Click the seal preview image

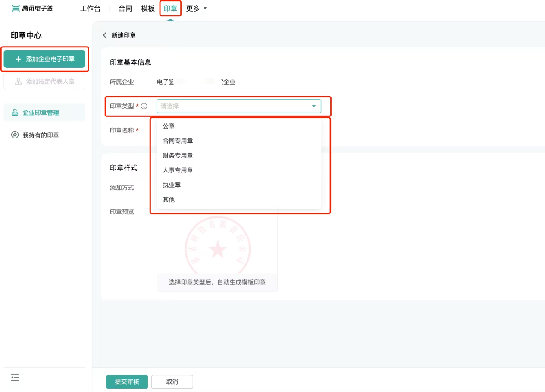pyautogui.click(x=217, y=247)
